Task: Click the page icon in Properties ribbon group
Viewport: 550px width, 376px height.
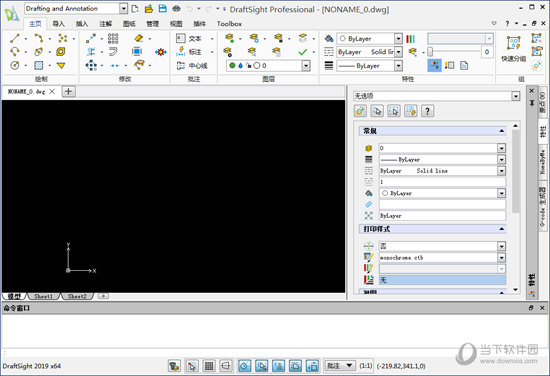Action: (x=464, y=65)
